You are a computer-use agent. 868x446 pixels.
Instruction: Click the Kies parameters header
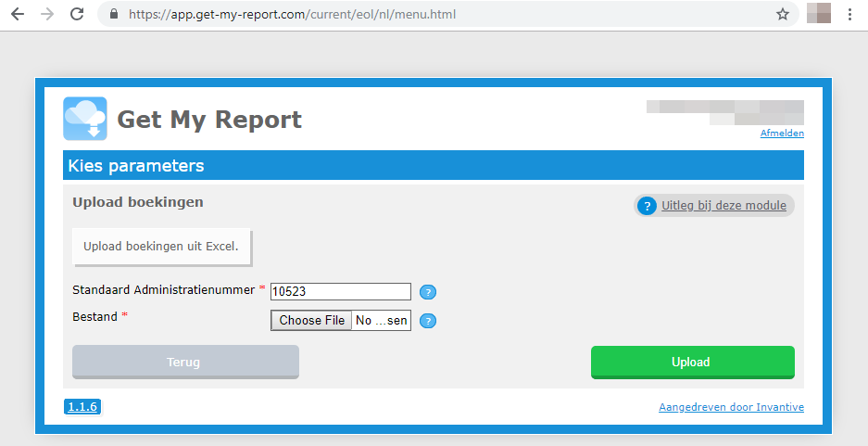pyautogui.click(x=434, y=165)
